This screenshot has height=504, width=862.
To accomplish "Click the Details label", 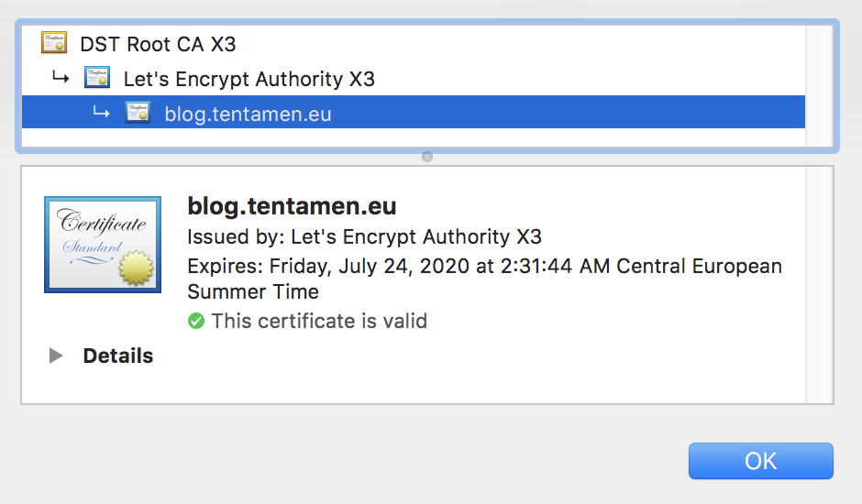I will tap(118, 356).
